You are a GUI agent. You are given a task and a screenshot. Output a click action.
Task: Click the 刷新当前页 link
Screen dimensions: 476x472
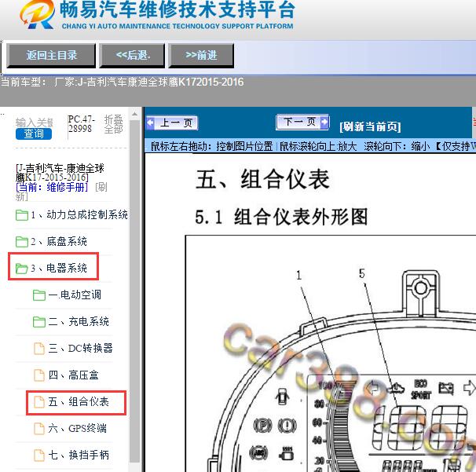pos(370,126)
